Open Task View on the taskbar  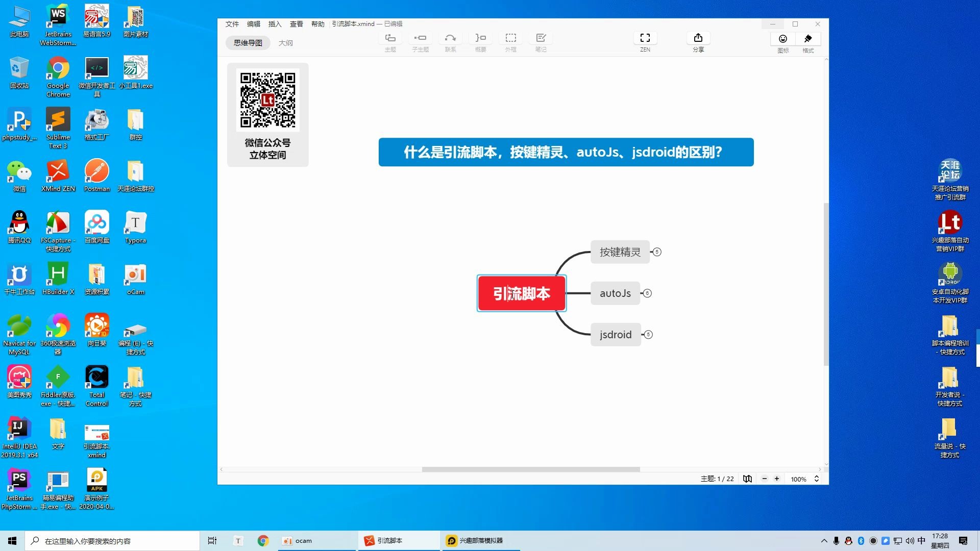[212, 541]
